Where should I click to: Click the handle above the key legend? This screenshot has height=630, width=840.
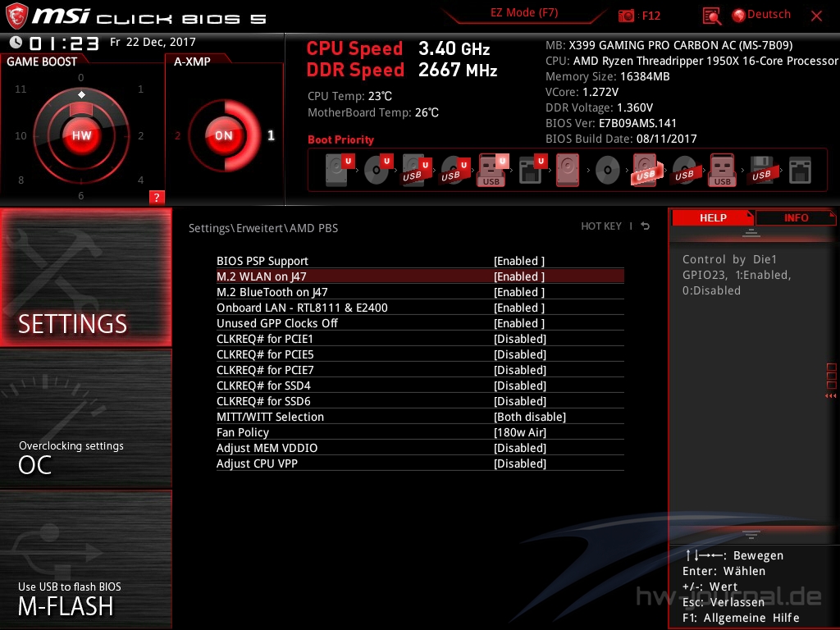click(751, 534)
